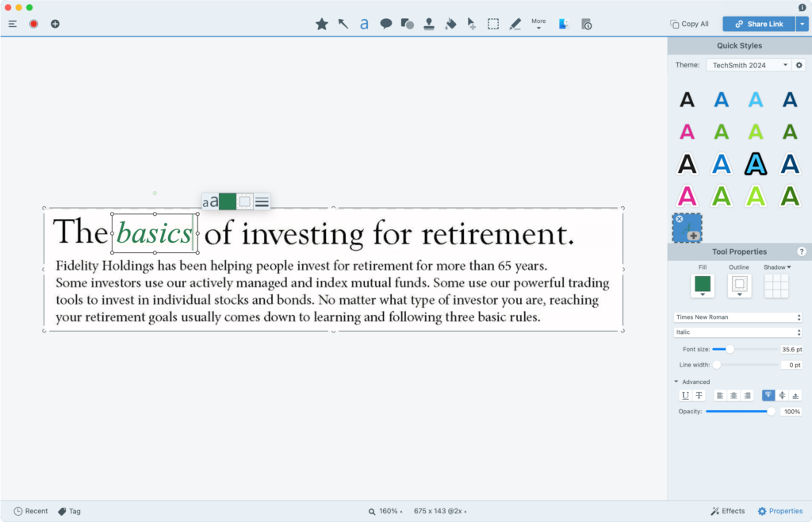Select the Move tool

[x=471, y=24]
